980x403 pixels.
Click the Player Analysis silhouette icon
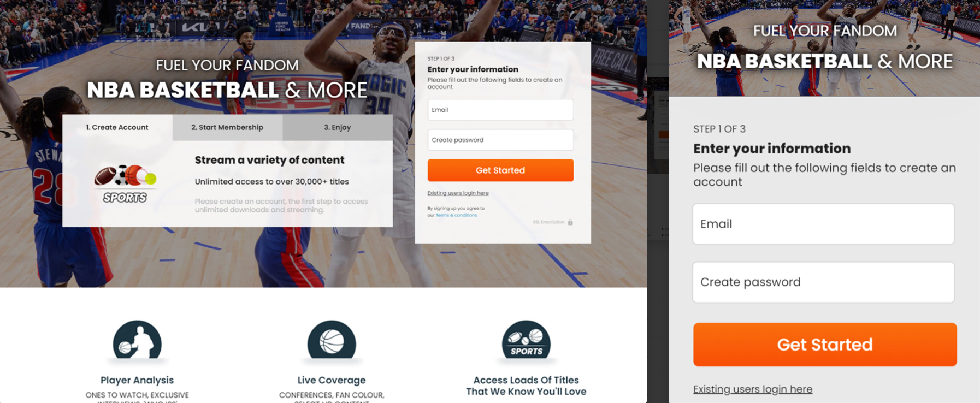(x=137, y=340)
